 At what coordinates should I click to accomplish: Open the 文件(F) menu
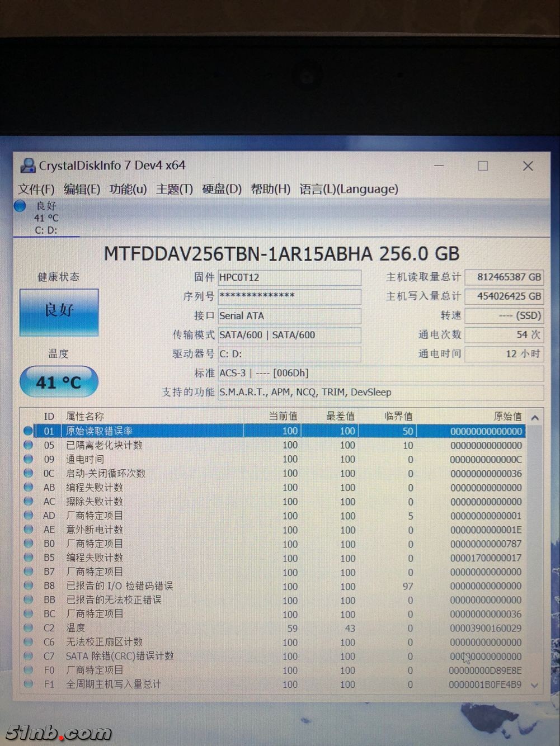pyautogui.click(x=36, y=189)
